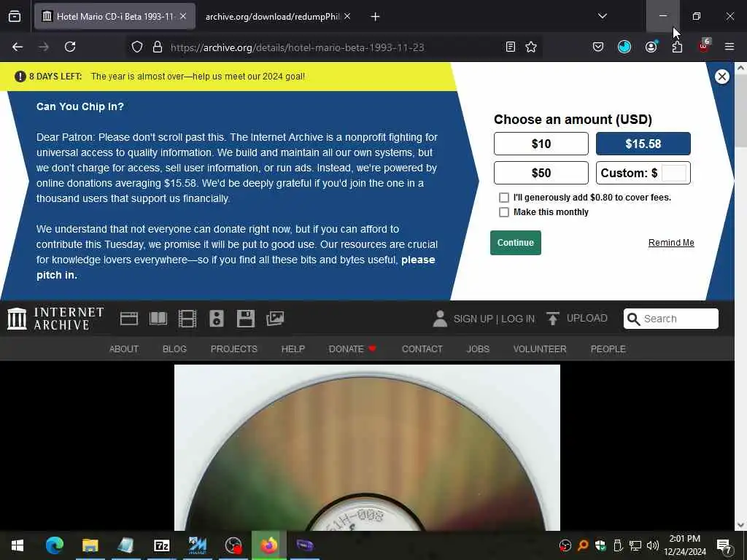
Task: Click SIGN UP link
Action: 473,319
